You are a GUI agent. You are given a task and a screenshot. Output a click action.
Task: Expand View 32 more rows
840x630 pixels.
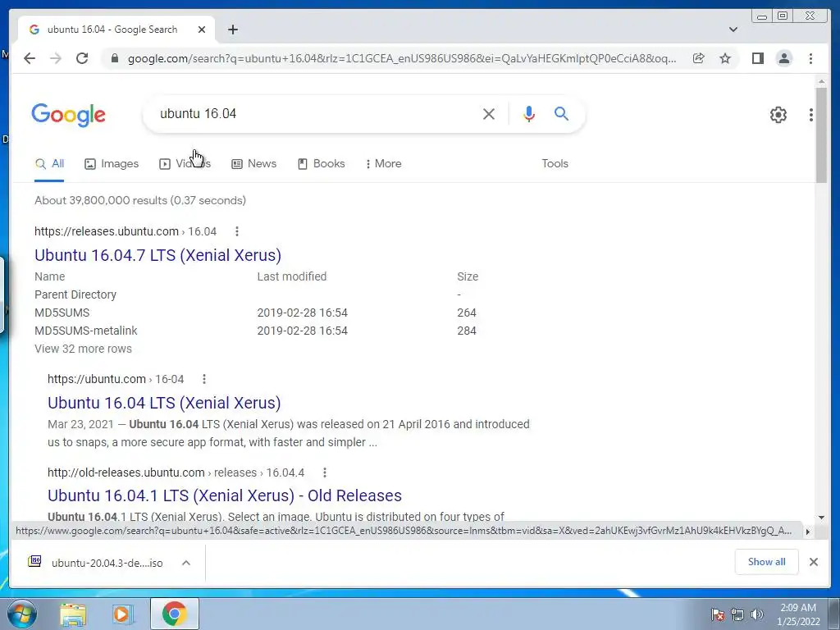83,349
